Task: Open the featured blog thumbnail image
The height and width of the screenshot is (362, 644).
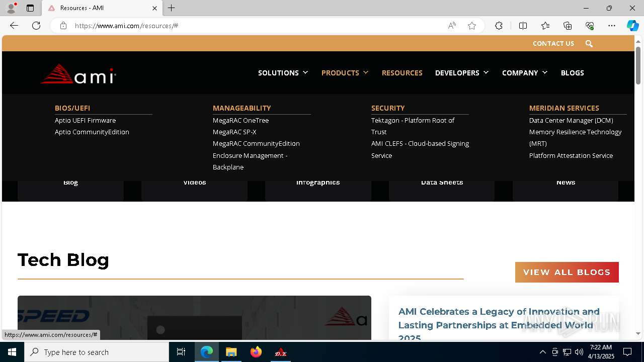Action: 194,318
